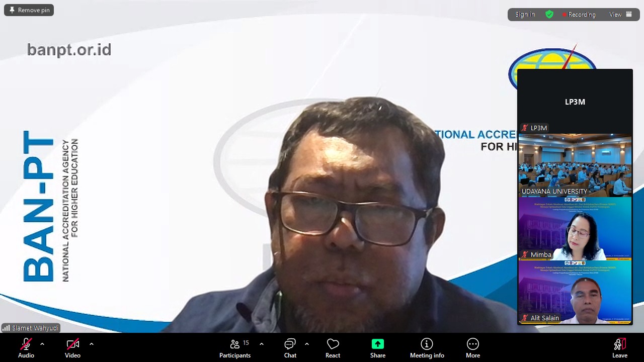This screenshot has height=362, width=644.
Task: Open the green encryption shield icon
Action: click(549, 15)
